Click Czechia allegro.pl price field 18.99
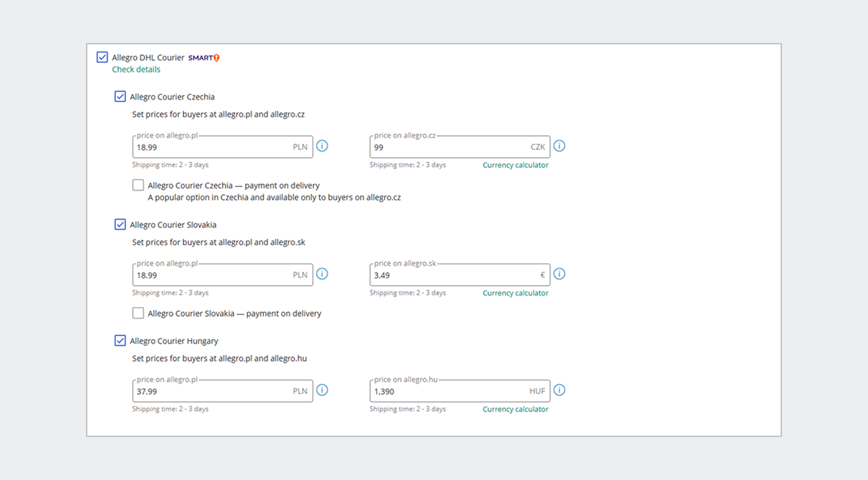This screenshot has width=868, height=480. pyautogui.click(x=223, y=146)
